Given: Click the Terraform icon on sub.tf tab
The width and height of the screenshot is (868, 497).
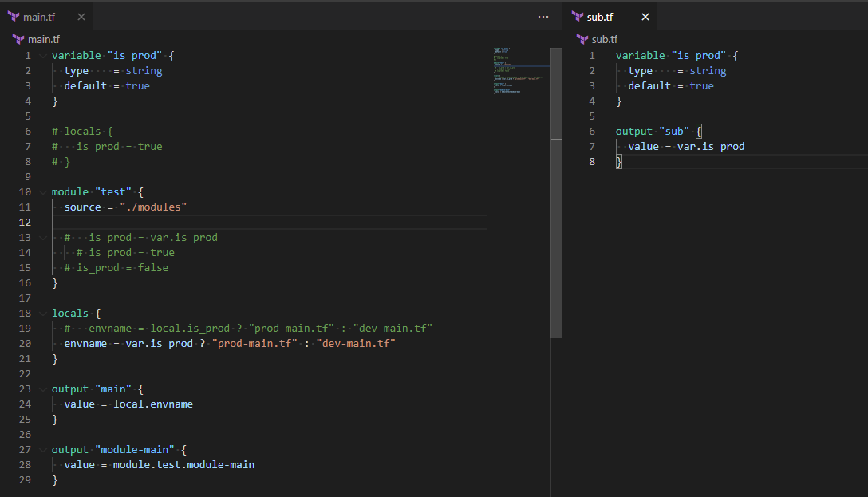Looking at the screenshot, I should click(578, 17).
